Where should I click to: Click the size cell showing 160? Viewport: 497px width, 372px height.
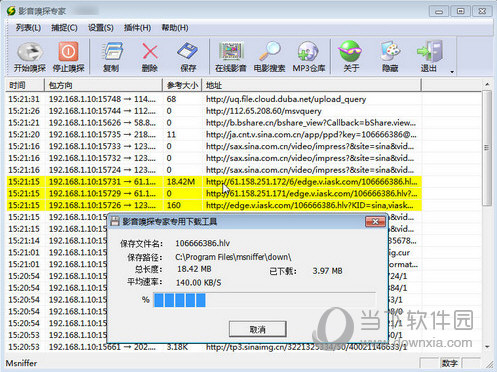(x=174, y=205)
